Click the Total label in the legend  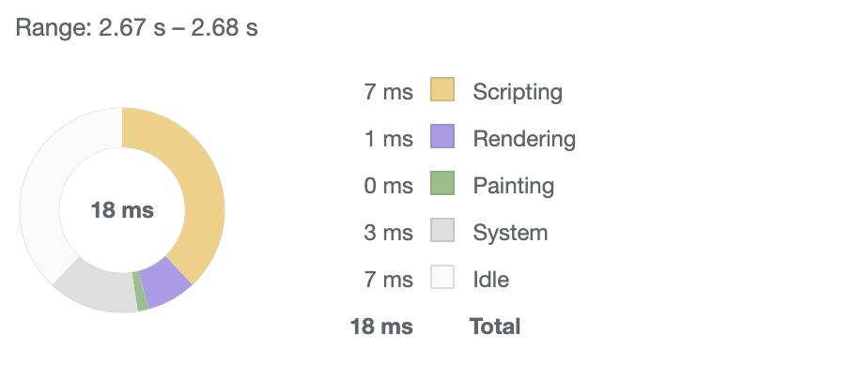coord(495,327)
